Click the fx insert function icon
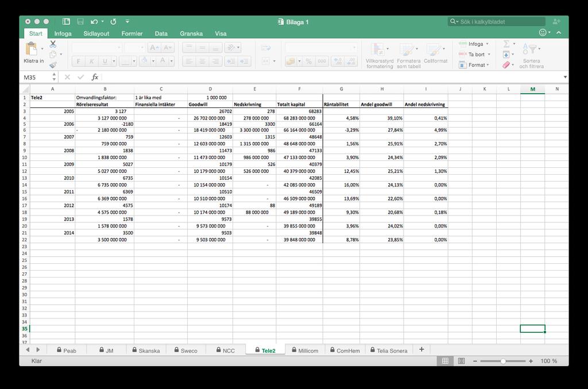Viewport: 588px width, 389px height. point(95,77)
